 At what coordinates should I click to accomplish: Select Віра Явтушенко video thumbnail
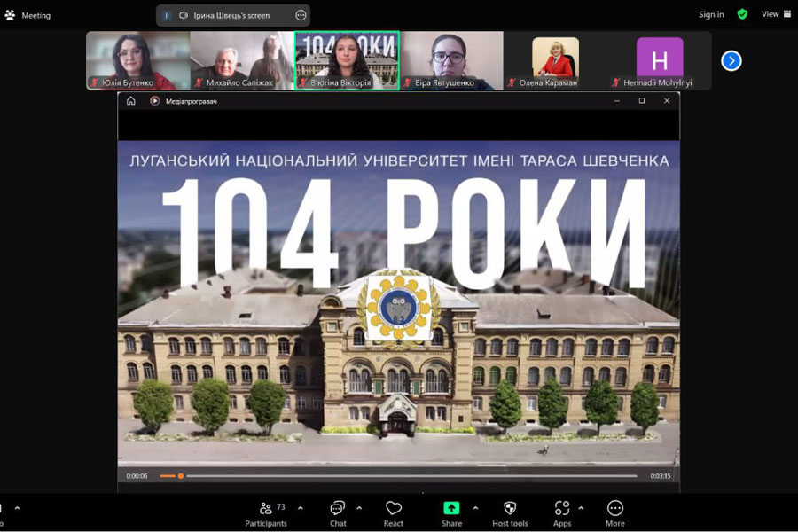pos(451,60)
